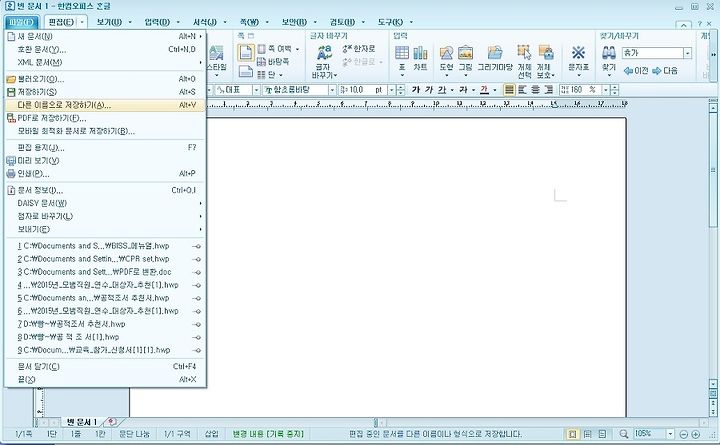The image size is (720, 445).
Task: Click the portrait page orientation icon
Action: coord(246,52)
